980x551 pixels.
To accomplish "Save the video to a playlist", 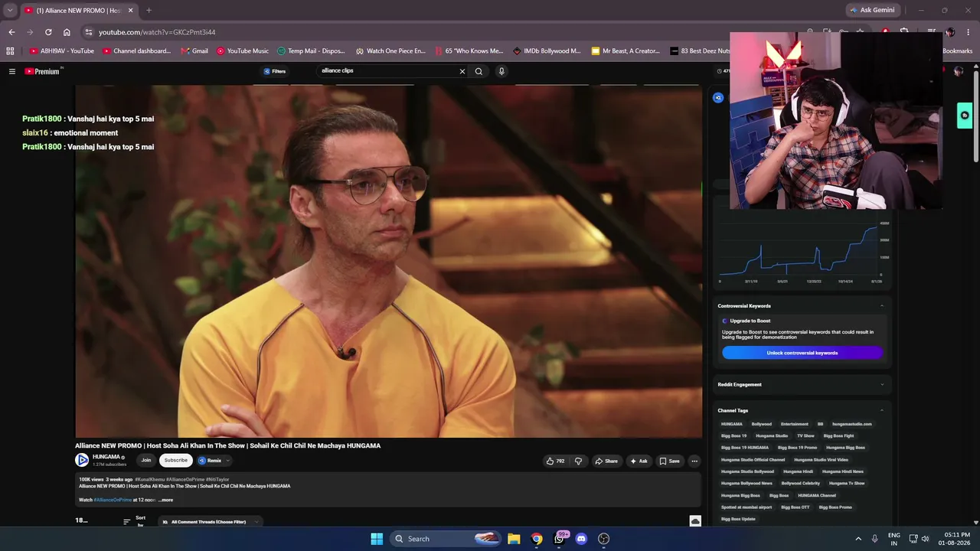I will [669, 461].
